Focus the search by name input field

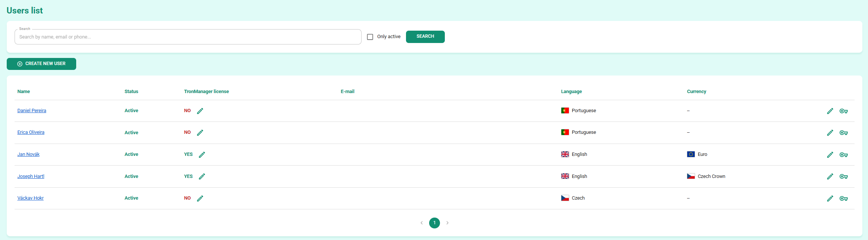pyautogui.click(x=188, y=37)
